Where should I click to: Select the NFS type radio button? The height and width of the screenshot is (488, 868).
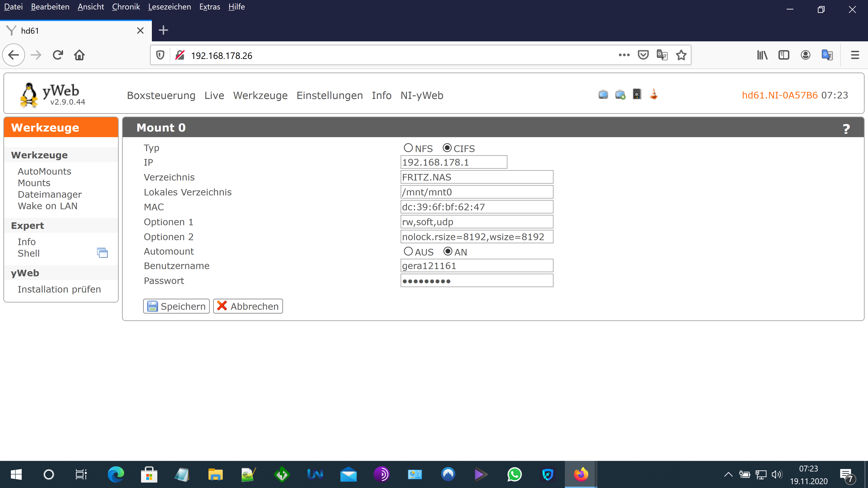point(408,148)
